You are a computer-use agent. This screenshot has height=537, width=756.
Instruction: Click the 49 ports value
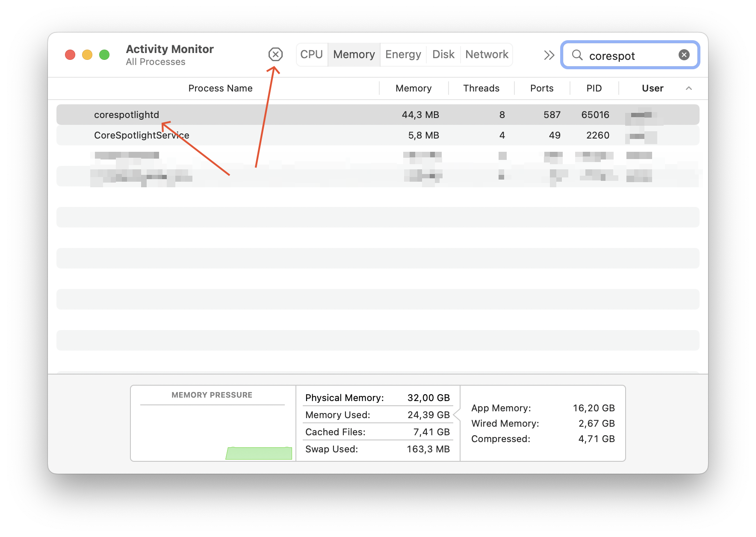[x=555, y=135]
